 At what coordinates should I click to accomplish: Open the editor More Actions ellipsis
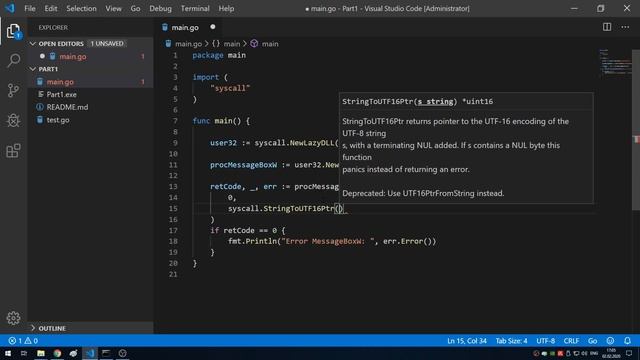[625, 27]
